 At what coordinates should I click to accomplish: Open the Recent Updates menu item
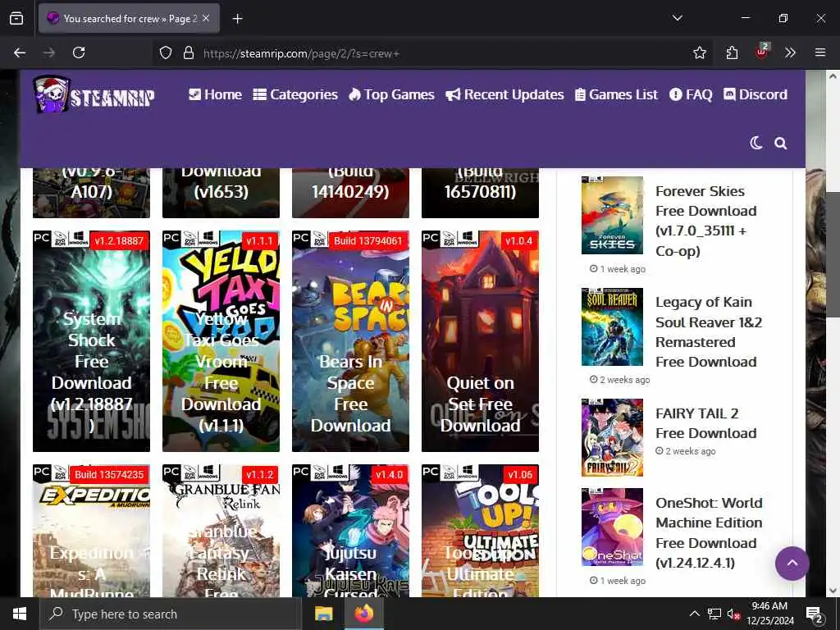pyautogui.click(x=504, y=94)
